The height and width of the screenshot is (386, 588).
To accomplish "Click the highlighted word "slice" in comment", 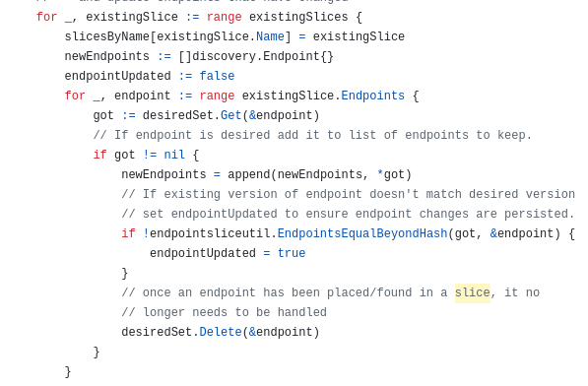I will [473, 292].
